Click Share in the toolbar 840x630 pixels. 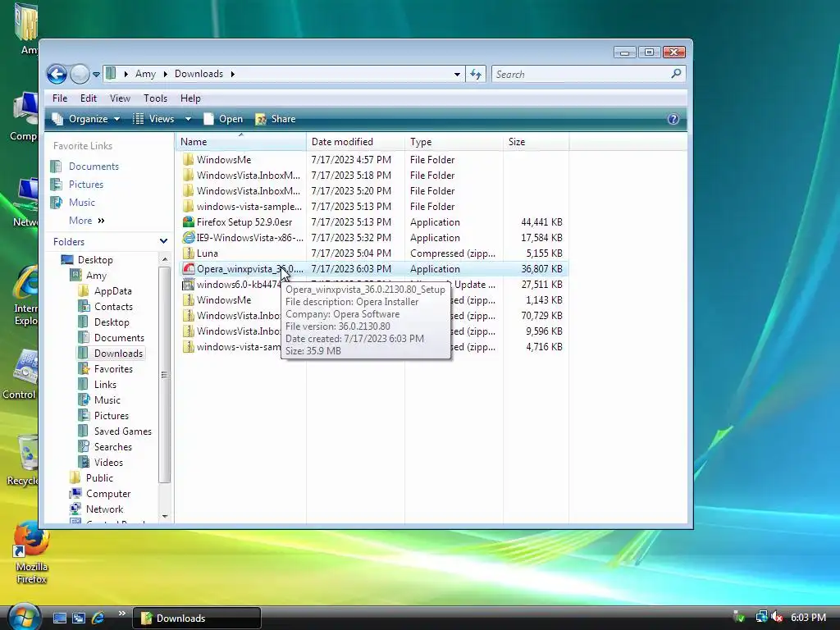click(x=276, y=119)
